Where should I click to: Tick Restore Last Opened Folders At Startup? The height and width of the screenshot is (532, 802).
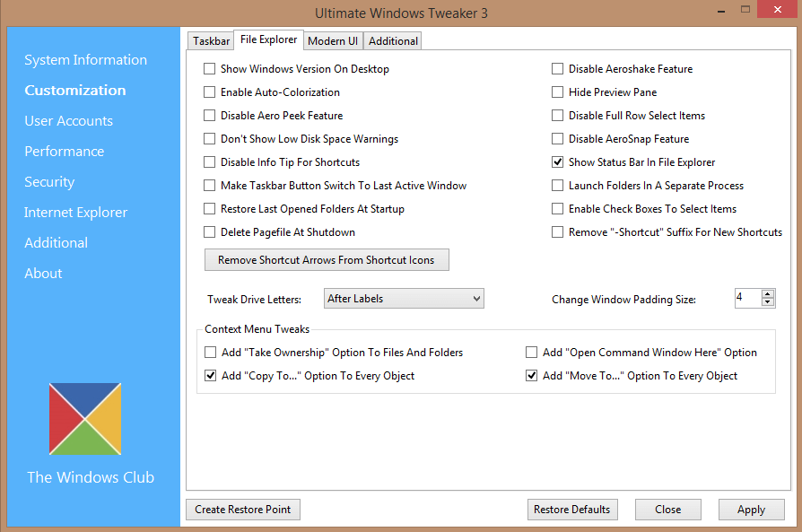[209, 209]
